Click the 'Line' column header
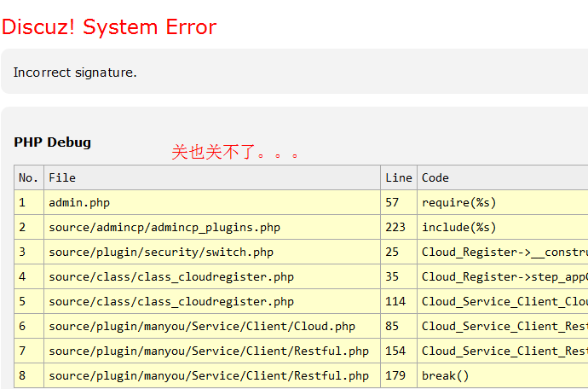The height and width of the screenshot is (389, 588). tap(399, 177)
